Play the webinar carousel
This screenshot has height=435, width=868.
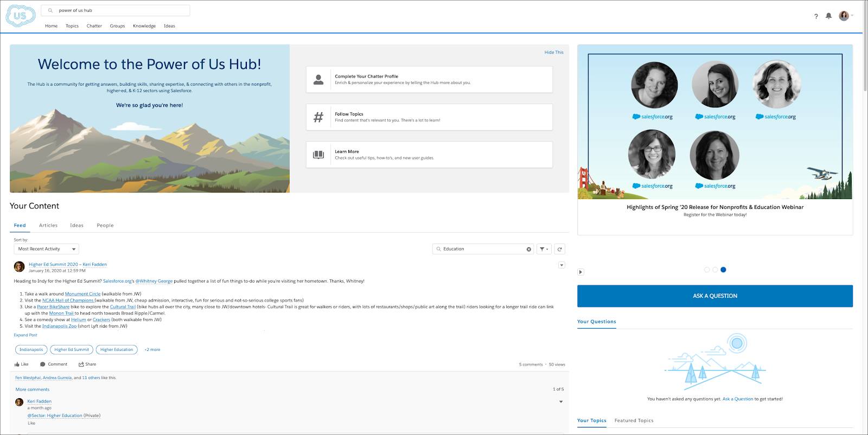click(580, 272)
